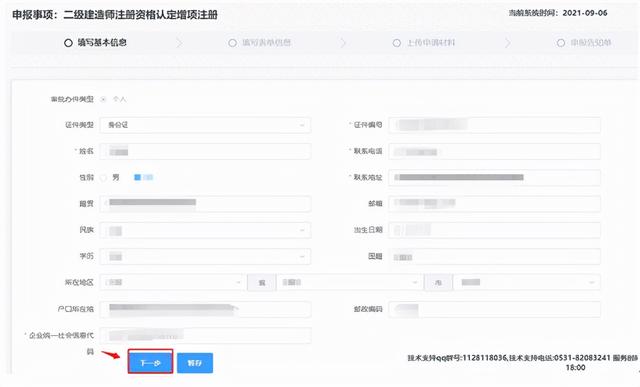
Task: Click the 国籍 input field
Action: tap(494, 256)
